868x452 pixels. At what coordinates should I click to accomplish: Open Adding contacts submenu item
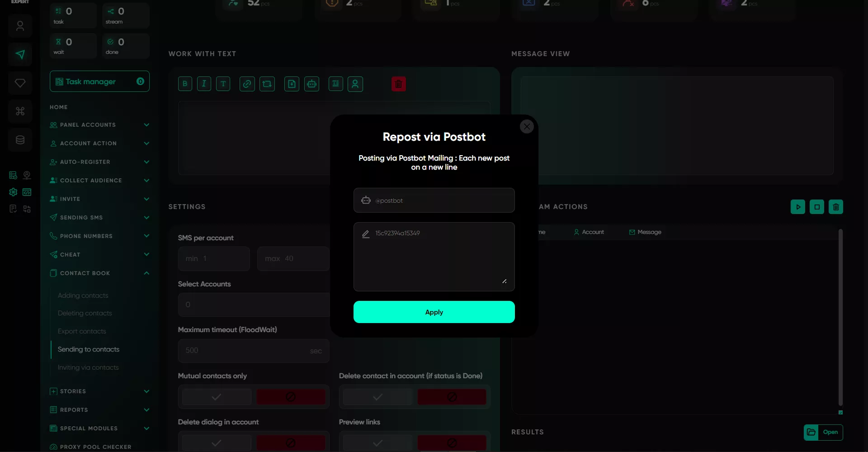click(x=83, y=295)
